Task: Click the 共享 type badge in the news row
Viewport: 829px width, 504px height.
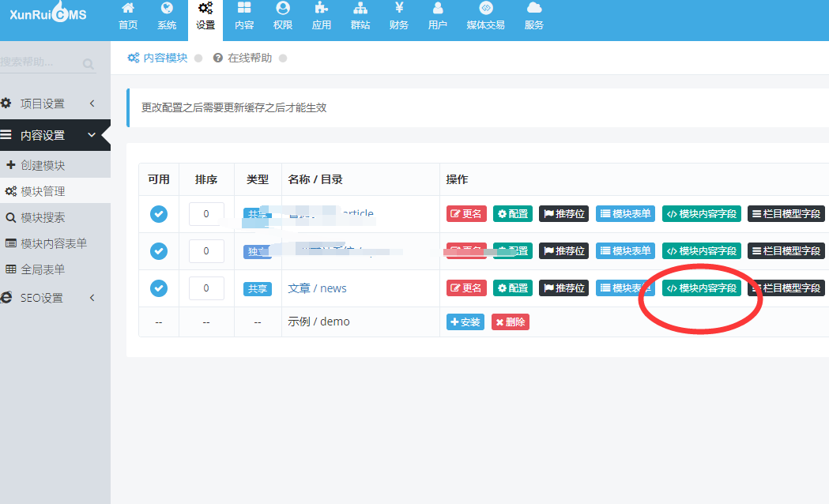Action: (x=258, y=289)
